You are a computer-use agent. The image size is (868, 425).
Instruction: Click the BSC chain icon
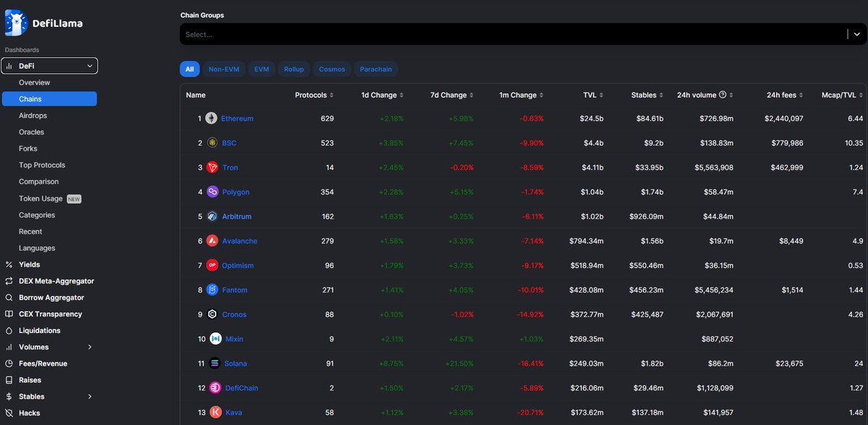[x=212, y=143]
